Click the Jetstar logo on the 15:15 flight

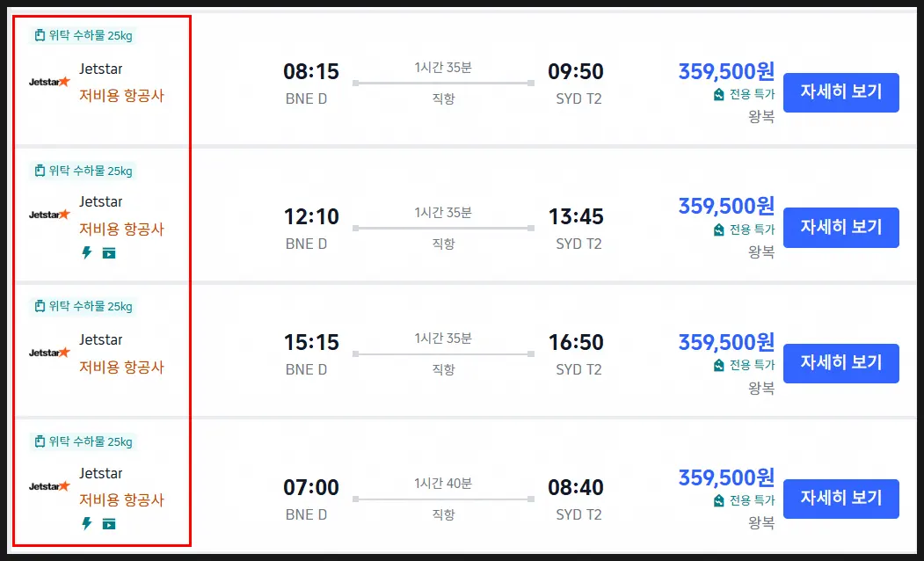[49, 353]
